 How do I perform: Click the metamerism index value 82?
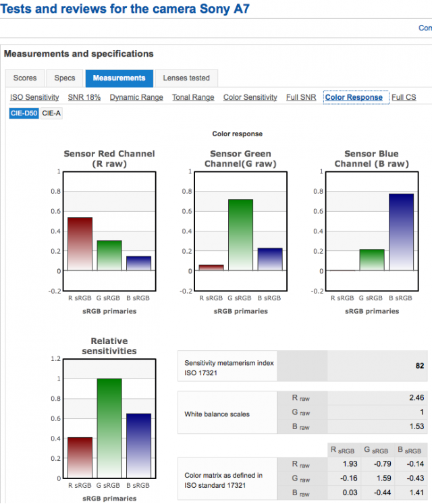[x=420, y=366]
